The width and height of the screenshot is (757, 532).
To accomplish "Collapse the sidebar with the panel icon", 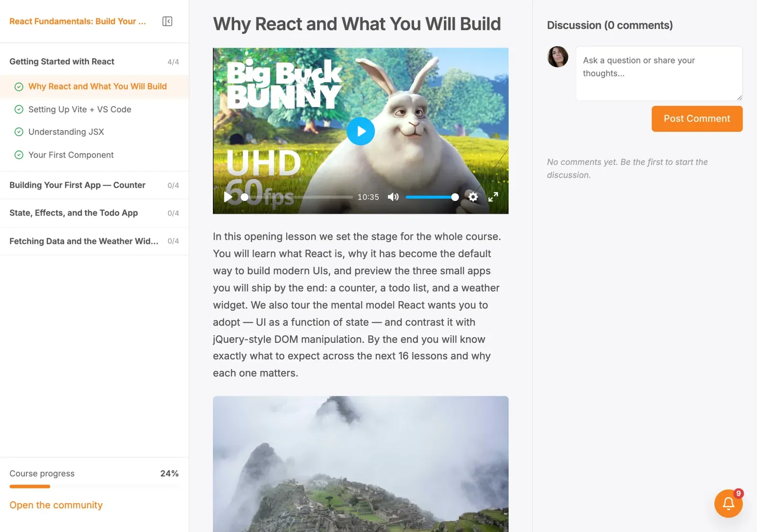I will 167,21.
